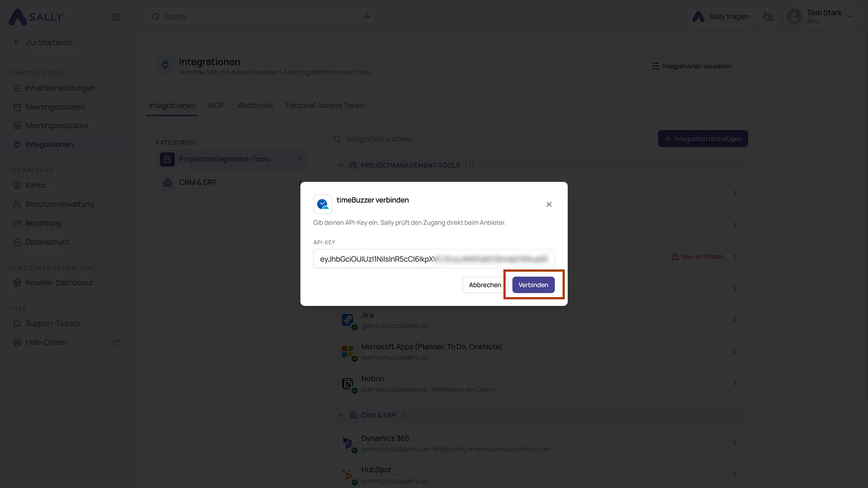Expand the Microsoft Apps row chevron
The height and width of the screenshot is (488, 868).
point(735,351)
